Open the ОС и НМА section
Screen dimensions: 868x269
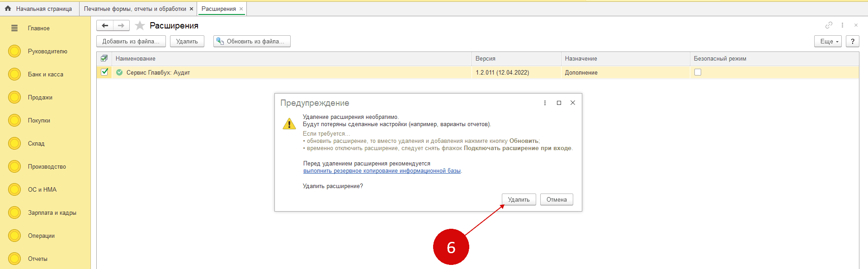(x=42, y=189)
